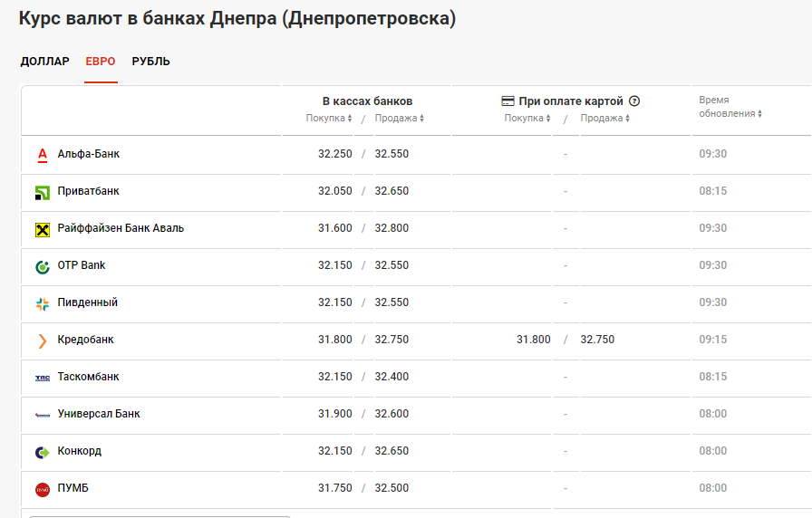This screenshot has width=812, height=518.
Task: Click Кредобанк card buy rate 31.800
Action: [534, 340]
